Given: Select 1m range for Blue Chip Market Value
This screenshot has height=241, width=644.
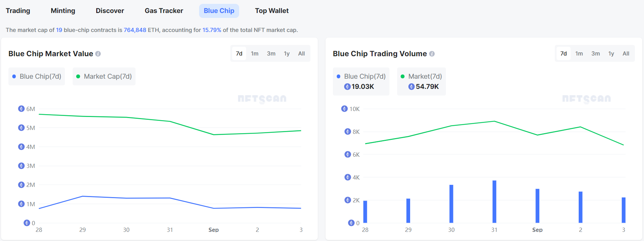Looking at the screenshot, I should coord(255,54).
